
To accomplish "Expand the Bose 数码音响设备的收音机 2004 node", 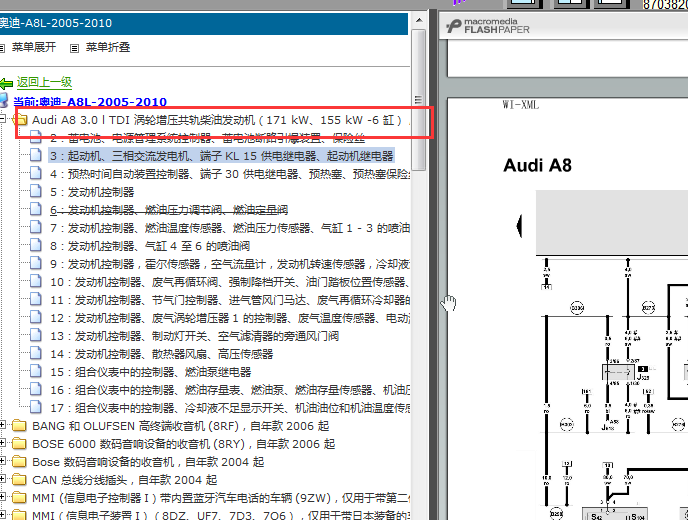I will click(3, 461).
